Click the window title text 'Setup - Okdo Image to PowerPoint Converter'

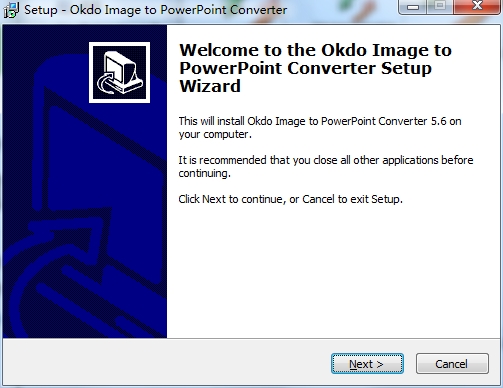[155, 10]
